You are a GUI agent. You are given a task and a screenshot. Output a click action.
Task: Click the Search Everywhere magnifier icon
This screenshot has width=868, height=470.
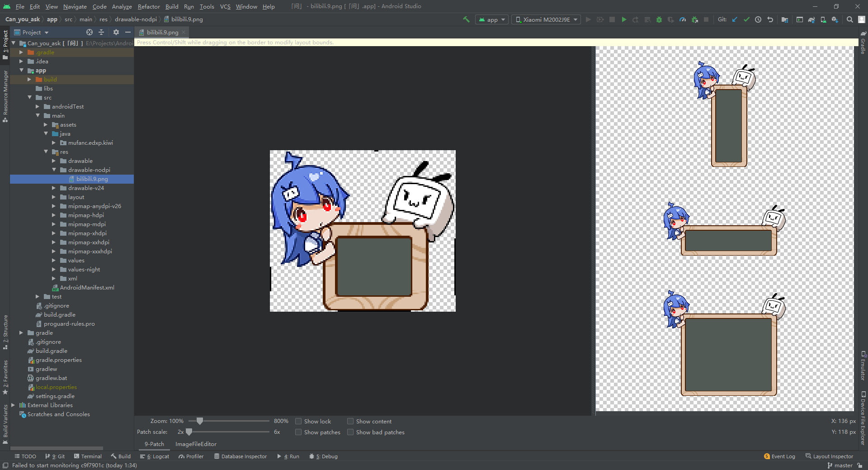pos(850,19)
